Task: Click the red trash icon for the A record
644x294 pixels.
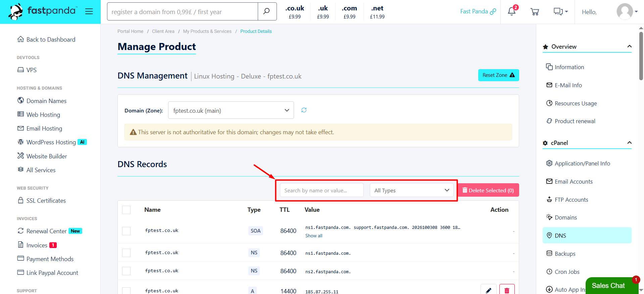Action: [x=507, y=290]
